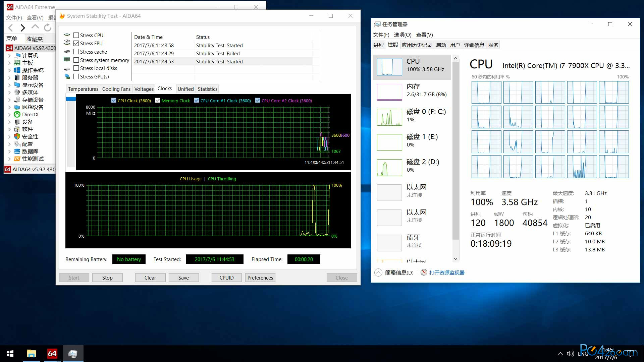Select the 数据库 database icon in tree
The width and height of the screenshot is (644, 362).
17,151
